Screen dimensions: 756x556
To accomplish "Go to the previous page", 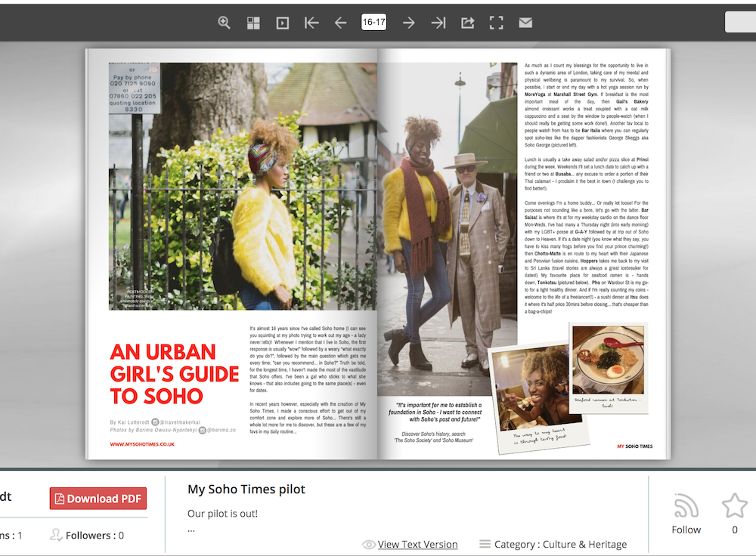I will pyautogui.click(x=340, y=23).
